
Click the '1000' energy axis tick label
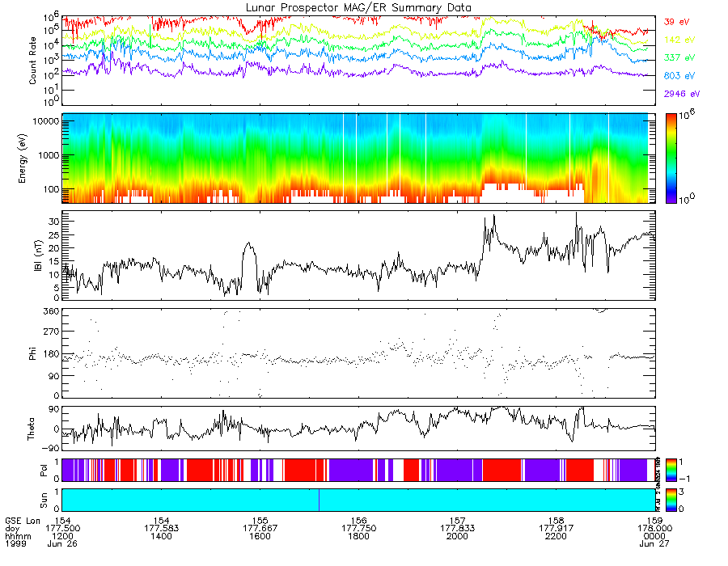[x=49, y=155]
